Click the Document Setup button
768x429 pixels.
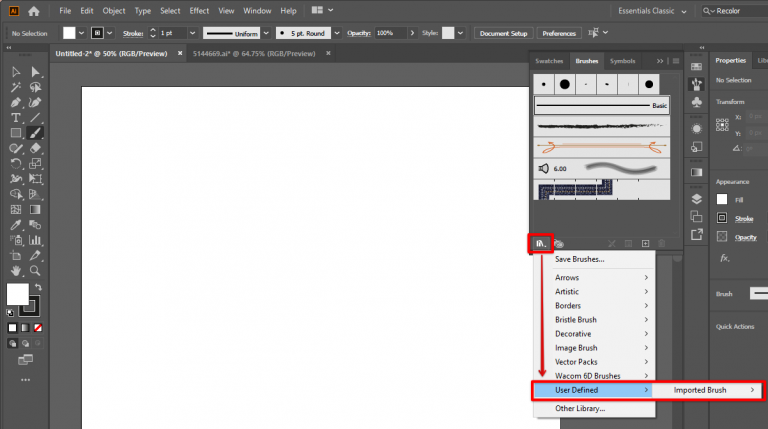pyautogui.click(x=503, y=33)
